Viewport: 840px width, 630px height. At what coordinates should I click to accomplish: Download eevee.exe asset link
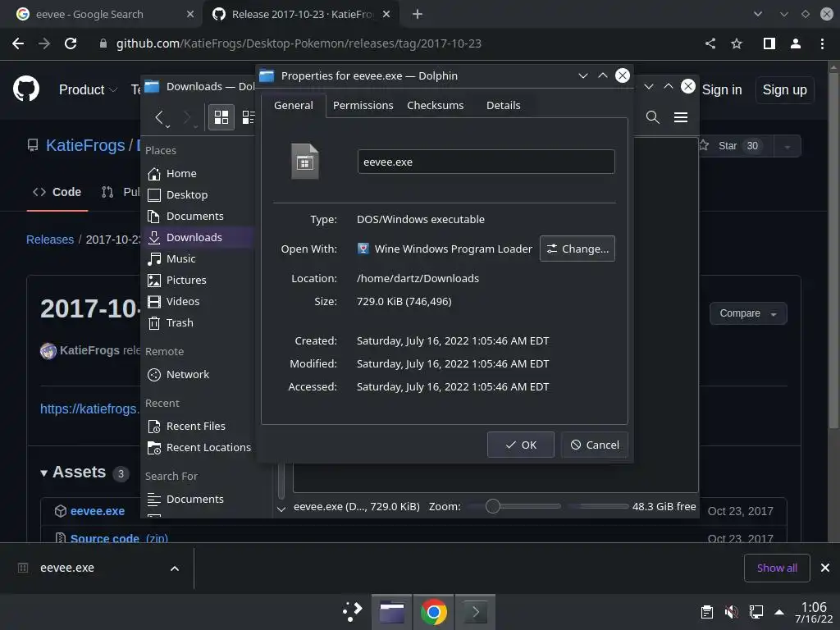click(x=98, y=511)
